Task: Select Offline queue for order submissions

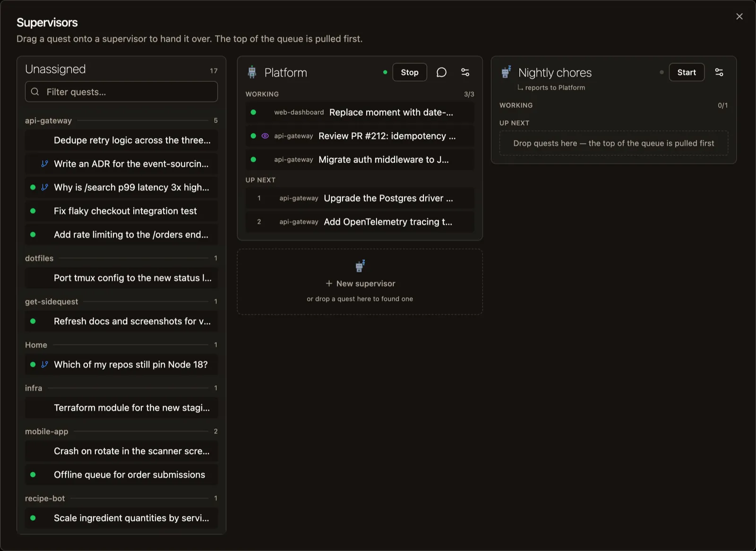Action: pos(121,475)
